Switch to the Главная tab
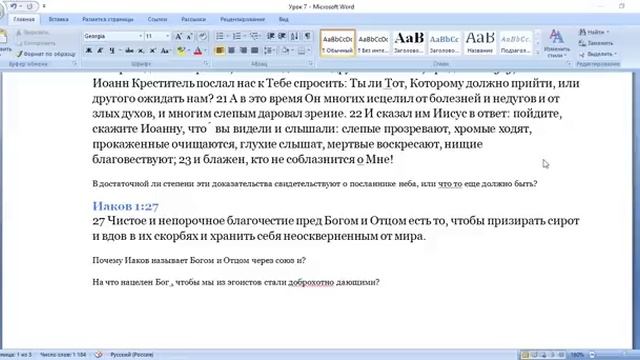Image resolution: width=640 pixels, height=360 pixels. 24,19
